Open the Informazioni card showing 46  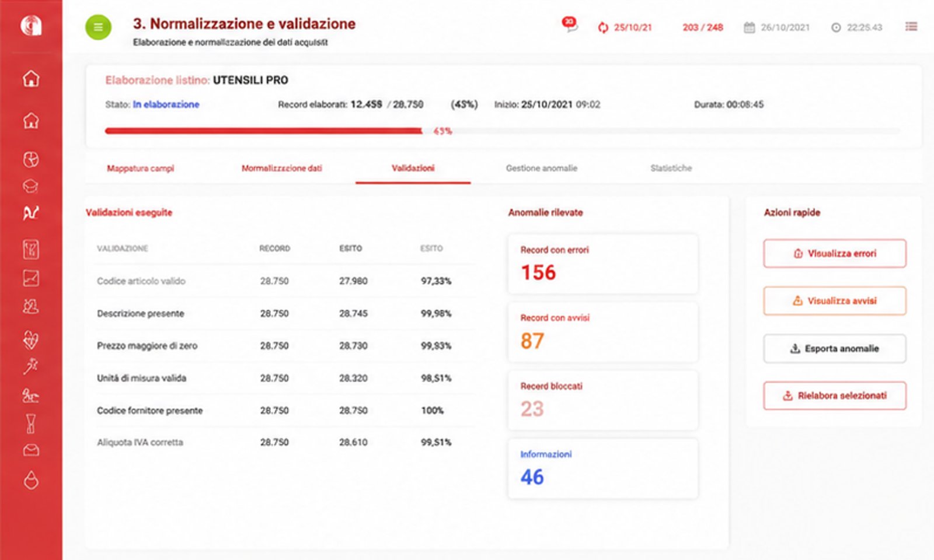pos(602,469)
